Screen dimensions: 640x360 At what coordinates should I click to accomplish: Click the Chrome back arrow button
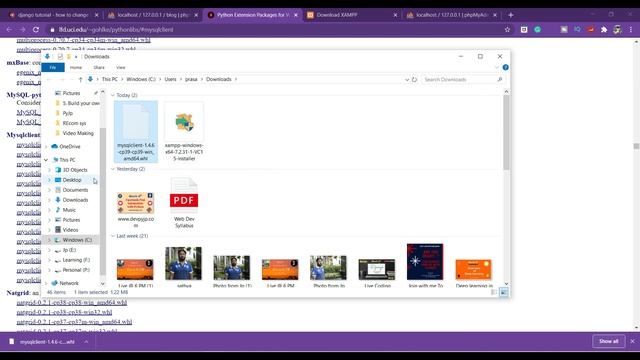click(x=9, y=30)
